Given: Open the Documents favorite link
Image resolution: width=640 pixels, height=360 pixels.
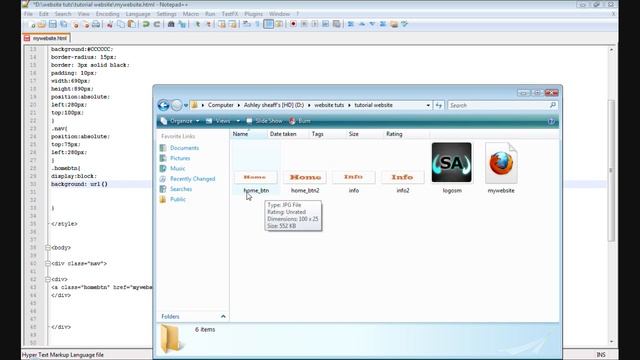Looking at the screenshot, I should click(x=184, y=148).
